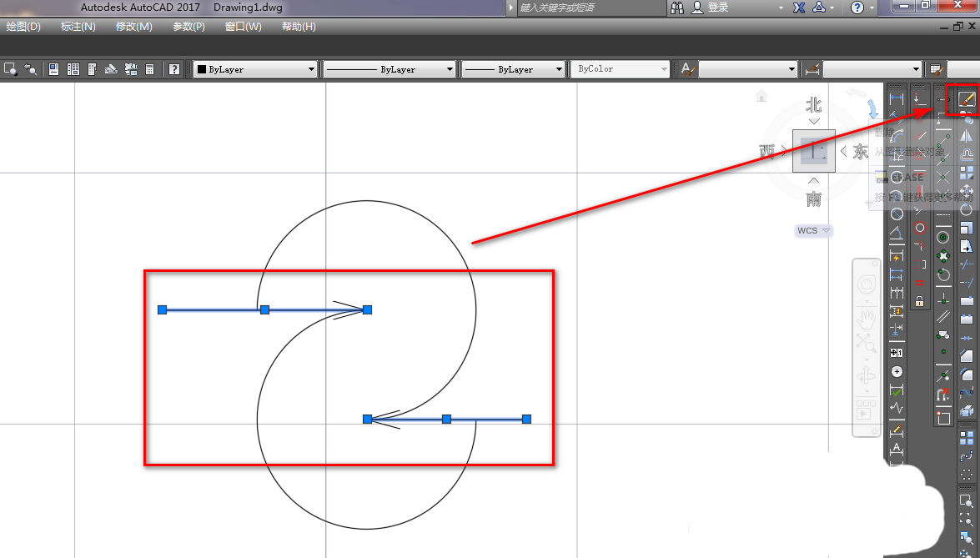Click the ViewCube 北 direction label
Image resolution: width=980 pixels, height=558 pixels.
pos(814,103)
